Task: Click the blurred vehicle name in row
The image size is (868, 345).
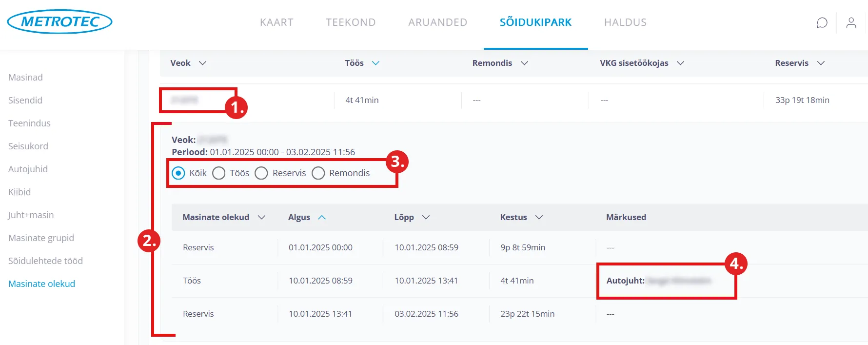Action: pyautogui.click(x=184, y=100)
